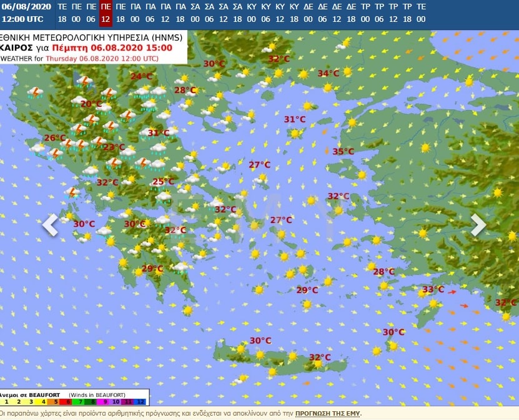Click the sun icon below the 33°C label
This screenshot has height=420, width=519.
tap(433, 303)
